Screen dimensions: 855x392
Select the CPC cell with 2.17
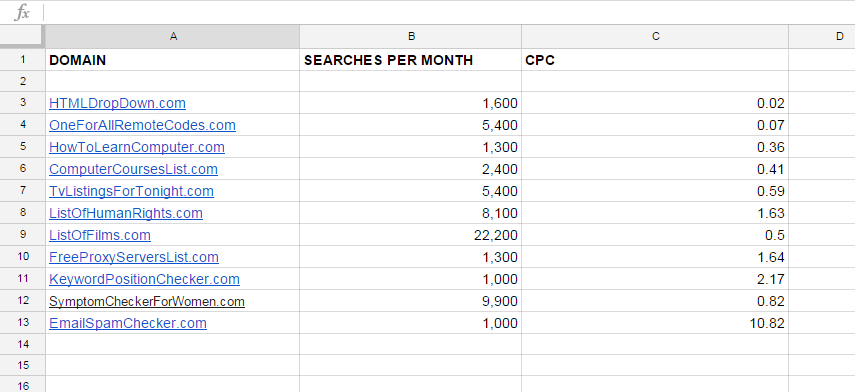point(655,279)
